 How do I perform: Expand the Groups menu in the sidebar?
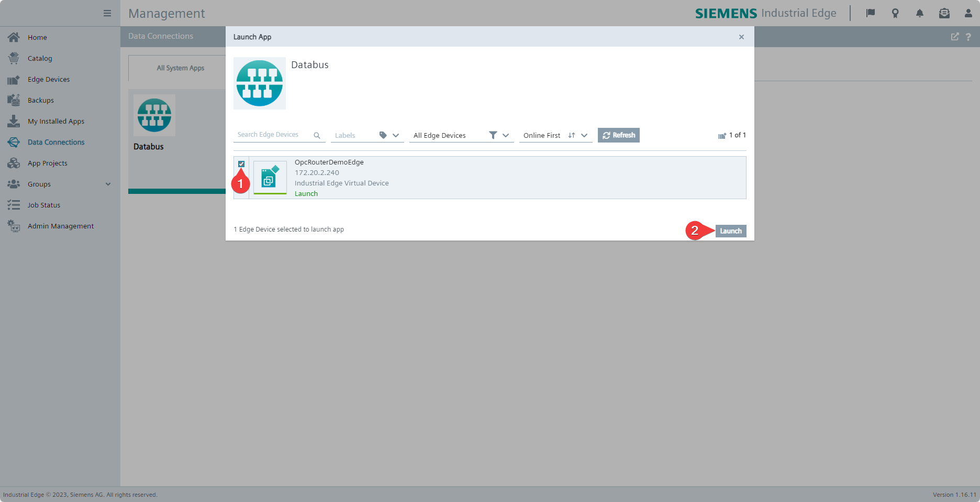[108, 184]
